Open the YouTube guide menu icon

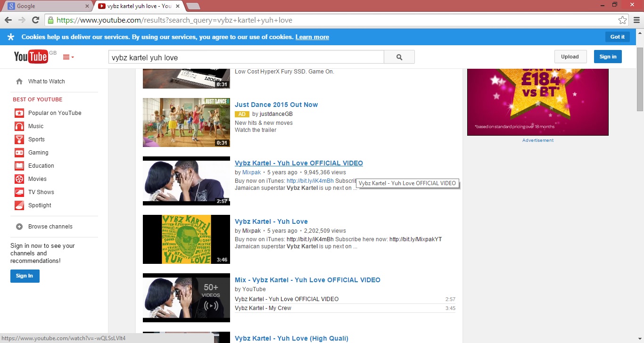point(68,57)
